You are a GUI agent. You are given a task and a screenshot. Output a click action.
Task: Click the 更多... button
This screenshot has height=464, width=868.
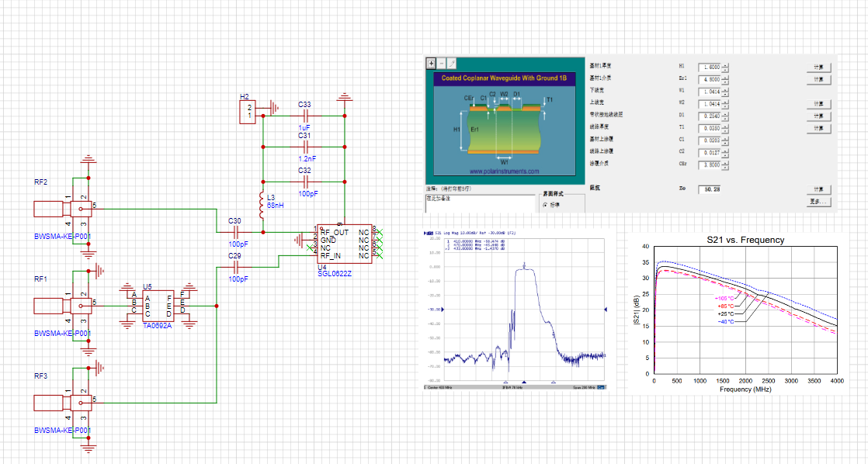pos(819,201)
